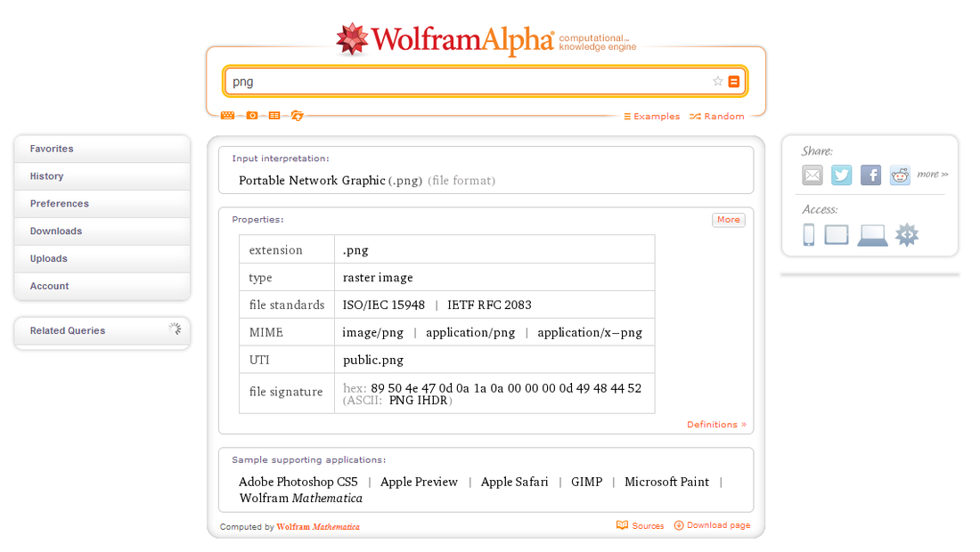
Task: Select the 'public.png' UTI value
Action: 373,360
